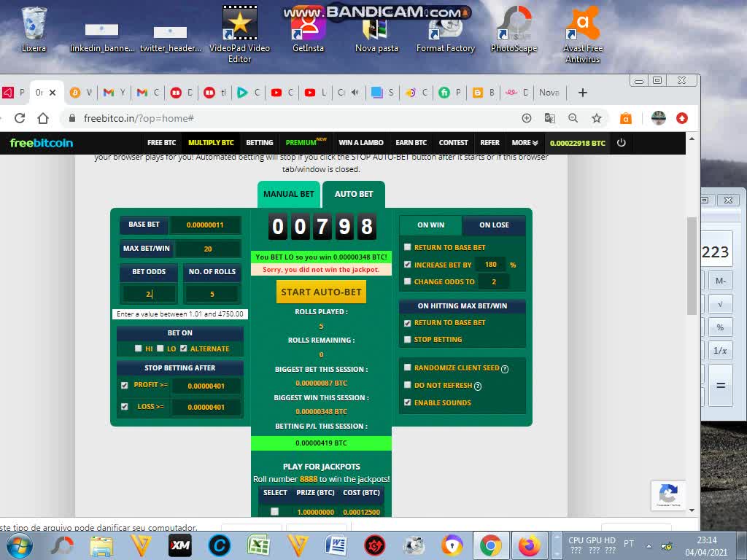Screen dimensions: 747x560
Task: Click the Base Bet value field
Action: click(205, 225)
